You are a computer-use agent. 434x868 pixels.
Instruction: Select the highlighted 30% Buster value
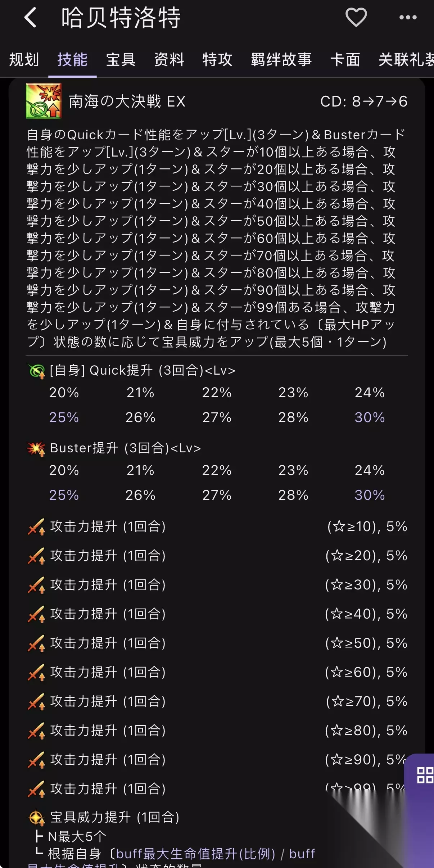(370, 495)
